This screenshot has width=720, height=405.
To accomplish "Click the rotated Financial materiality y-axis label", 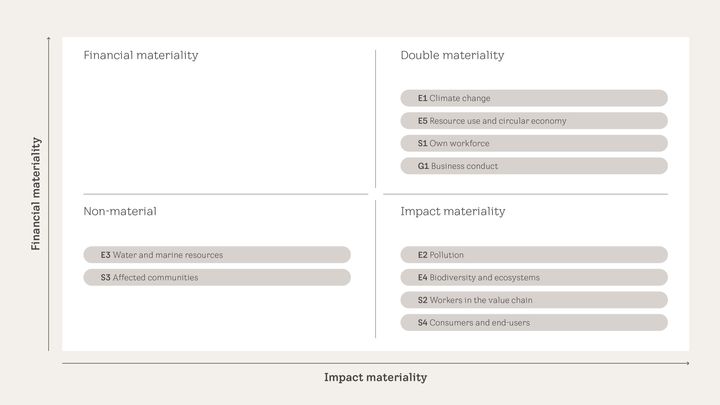I will click(36, 194).
